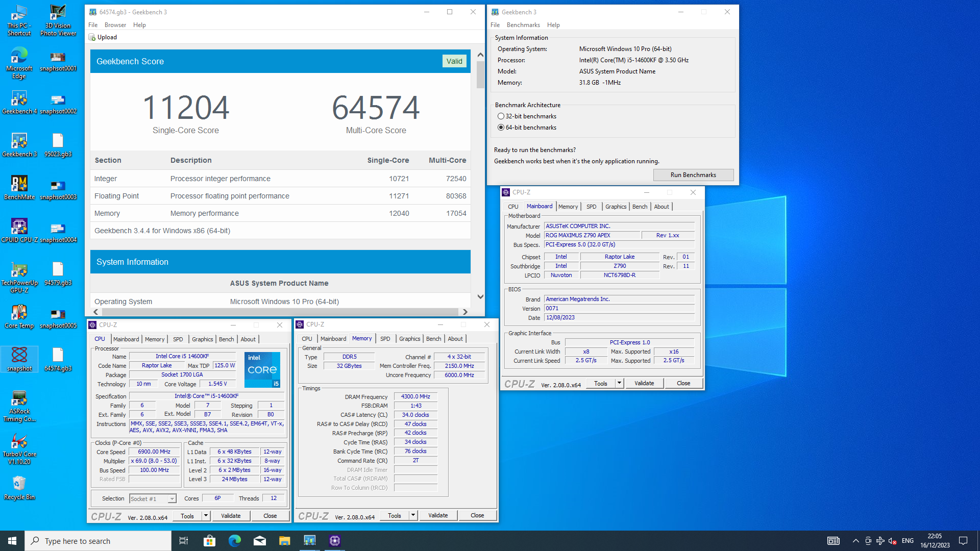Screen dimensions: 980x551
Task: Click Single-Core Score 11204
Action: pyautogui.click(x=186, y=108)
